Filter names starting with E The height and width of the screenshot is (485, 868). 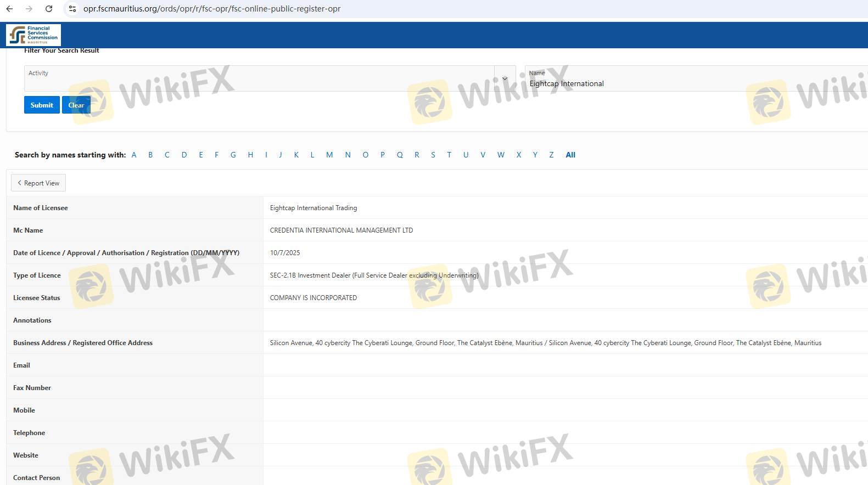(x=201, y=155)
